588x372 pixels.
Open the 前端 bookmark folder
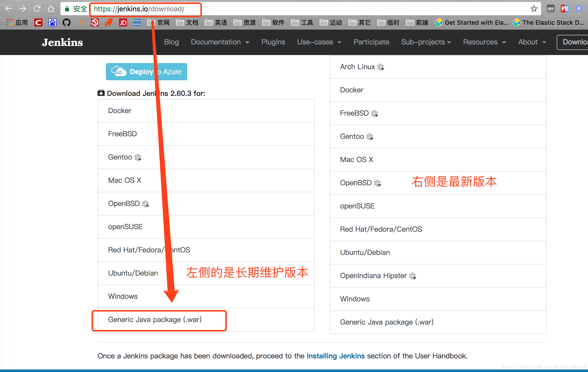pyautogui.click(x=417, y=23)
